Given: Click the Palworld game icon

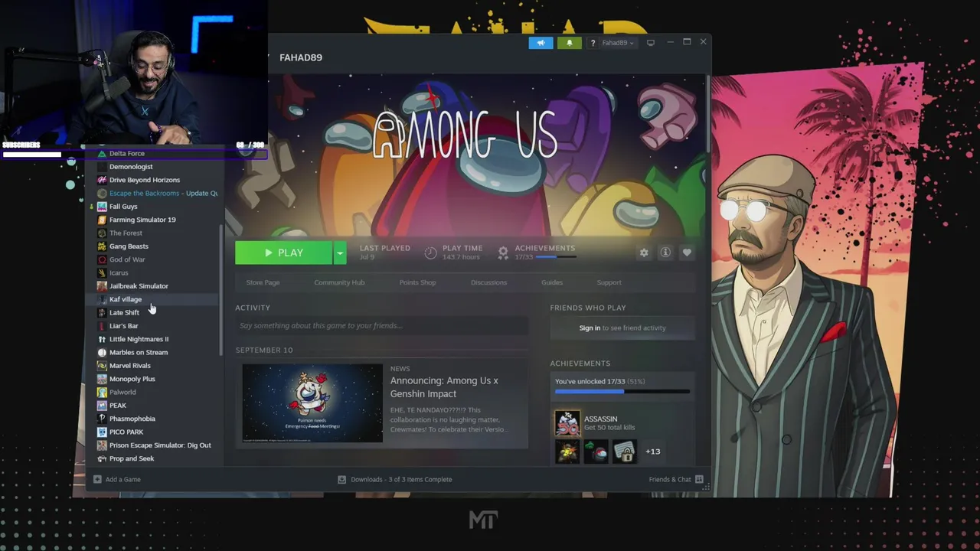Looking at the screenshot, I should (x=102, y=393).
